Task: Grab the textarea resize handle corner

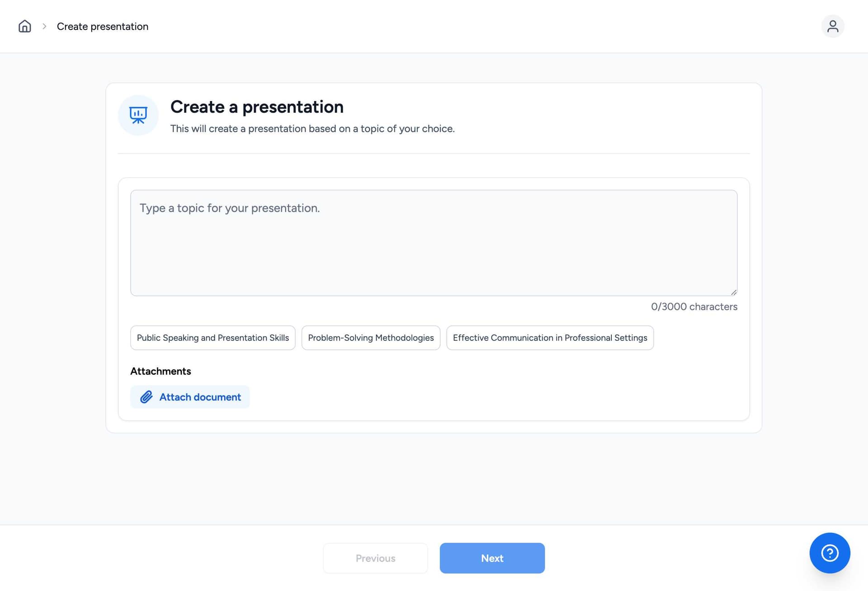Action: pos(733,292)
